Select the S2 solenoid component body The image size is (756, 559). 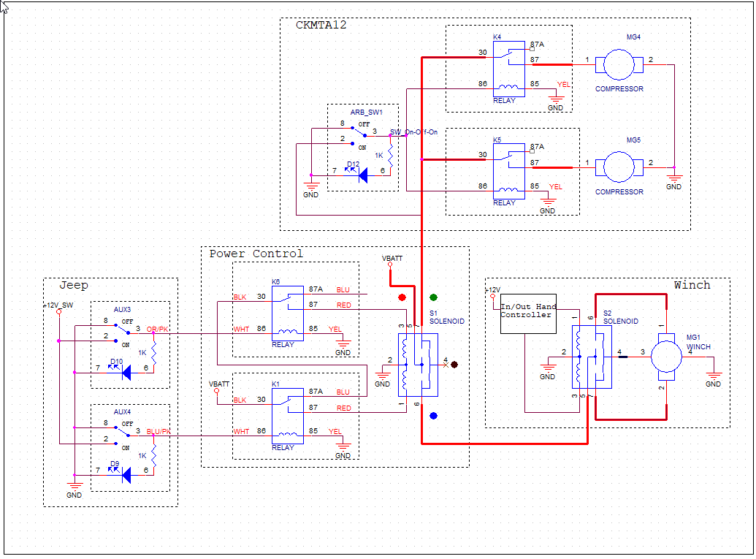592,357
